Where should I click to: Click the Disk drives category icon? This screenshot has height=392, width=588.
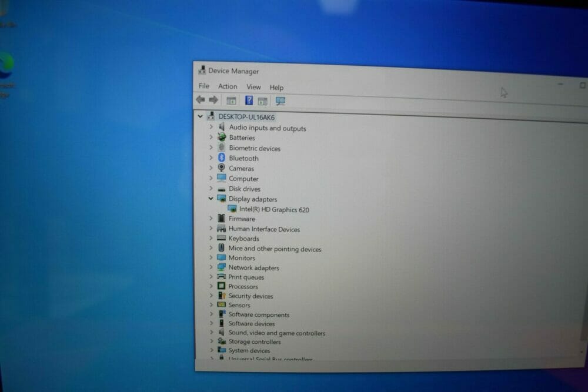tap(222, 189)
